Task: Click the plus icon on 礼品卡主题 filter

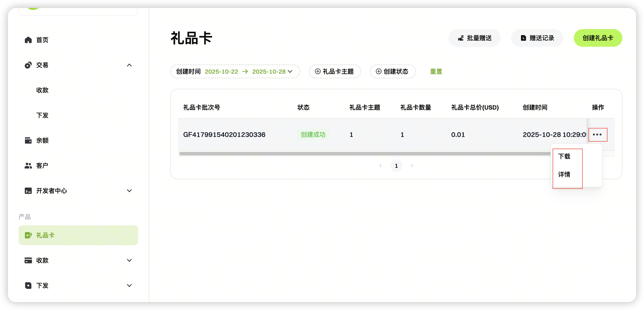Action: (x=318, y=71)
